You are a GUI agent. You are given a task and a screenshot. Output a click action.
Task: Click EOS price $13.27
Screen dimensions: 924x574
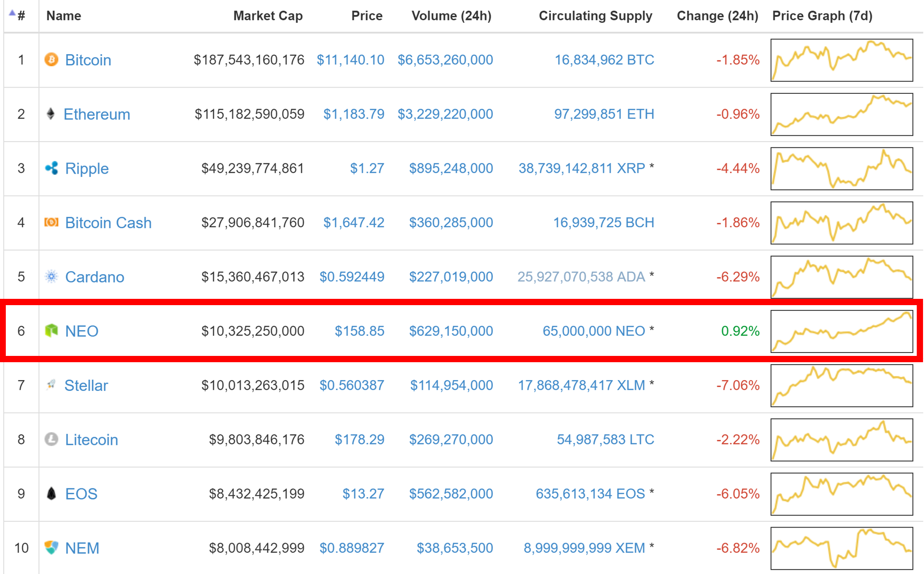pyautogui.click(x=363, y=493)
